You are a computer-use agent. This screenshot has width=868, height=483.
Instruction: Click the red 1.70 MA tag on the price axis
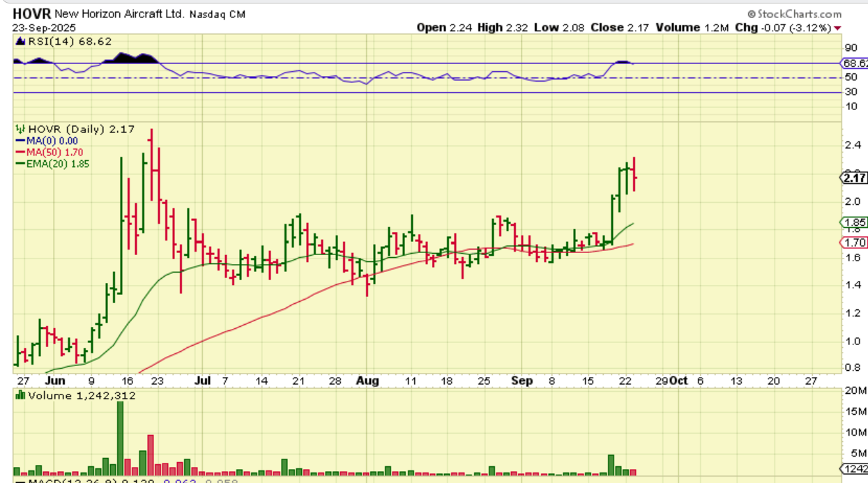(855, 243)
